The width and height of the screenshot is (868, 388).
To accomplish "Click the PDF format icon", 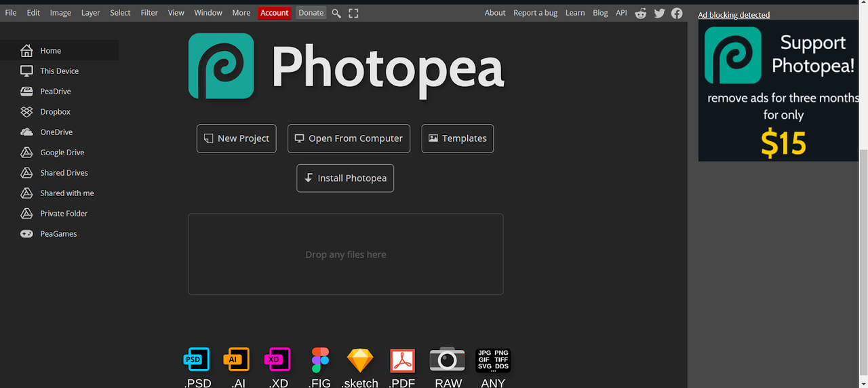I will [x=402, y=360].
